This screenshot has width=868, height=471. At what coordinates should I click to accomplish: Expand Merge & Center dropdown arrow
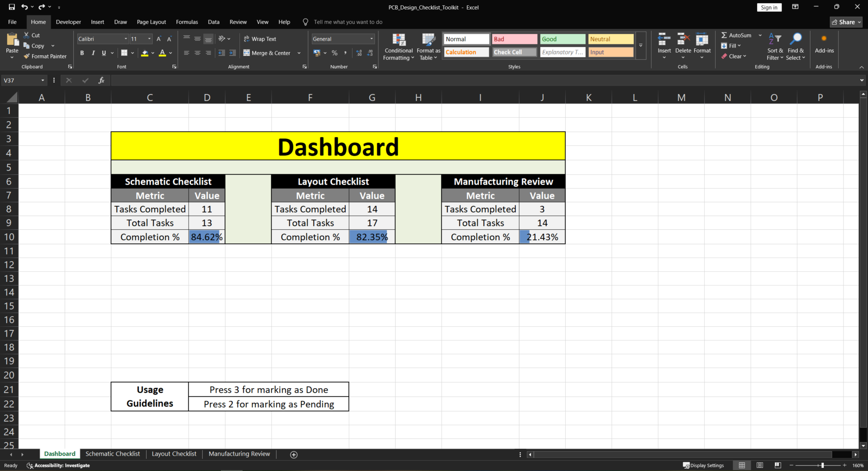pyautogui.click(x=299, y=53)
